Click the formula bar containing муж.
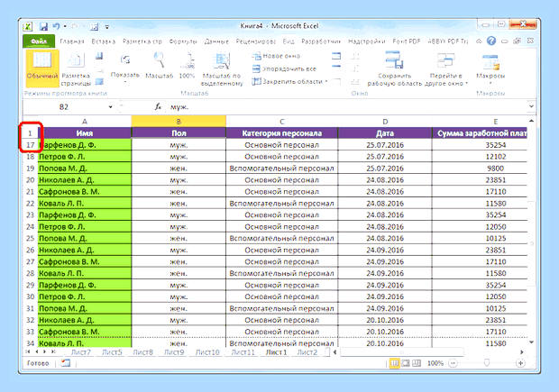The height and width of the screenshot is (392, 559). [346, 107]
